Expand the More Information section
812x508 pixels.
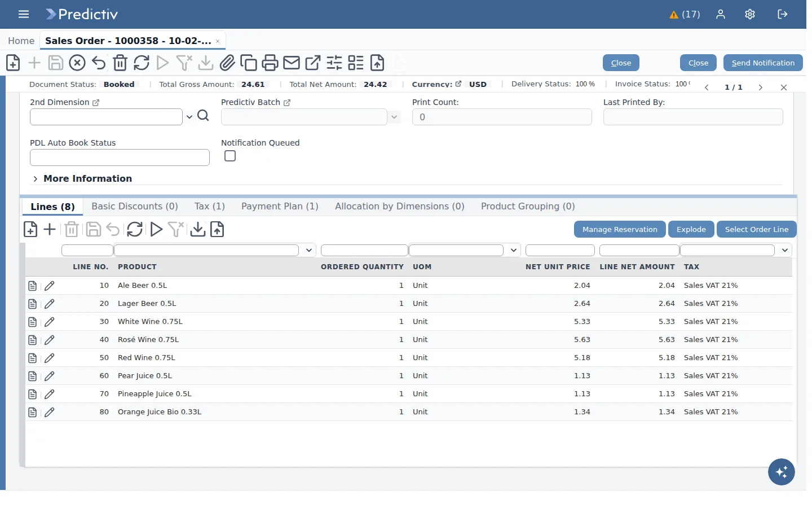(x=82, y=178)
